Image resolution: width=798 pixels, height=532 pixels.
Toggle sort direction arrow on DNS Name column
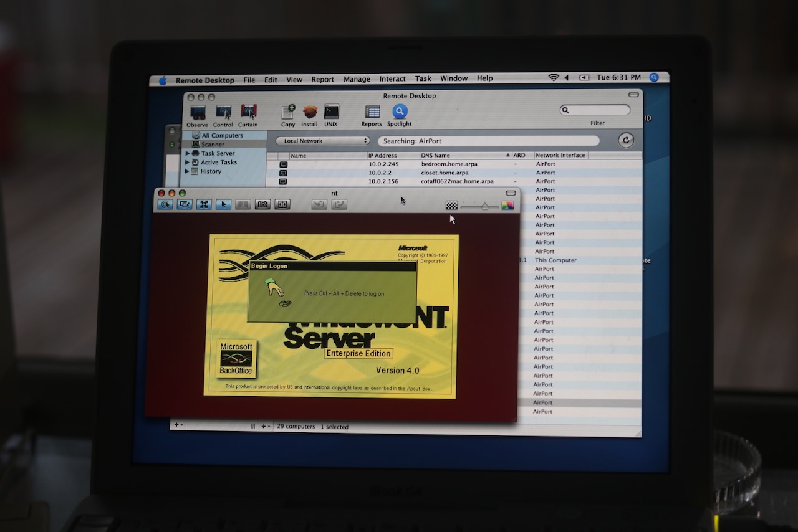tap(507, 156)
